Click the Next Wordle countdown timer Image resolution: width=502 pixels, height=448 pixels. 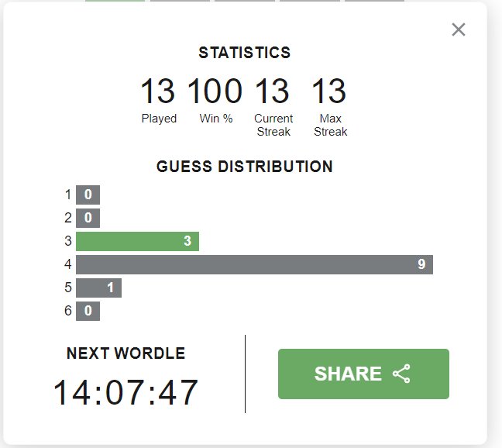(x=125, y=392)
